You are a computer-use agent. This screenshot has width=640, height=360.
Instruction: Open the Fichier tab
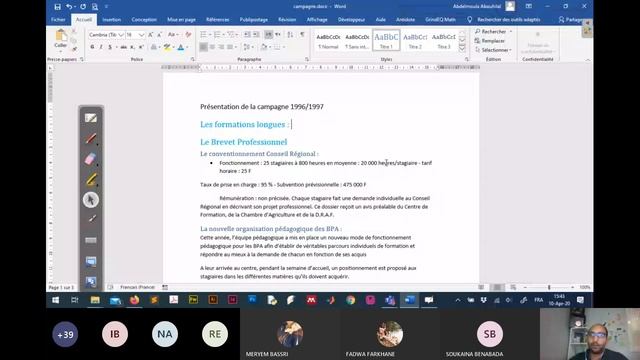point(58,20)
